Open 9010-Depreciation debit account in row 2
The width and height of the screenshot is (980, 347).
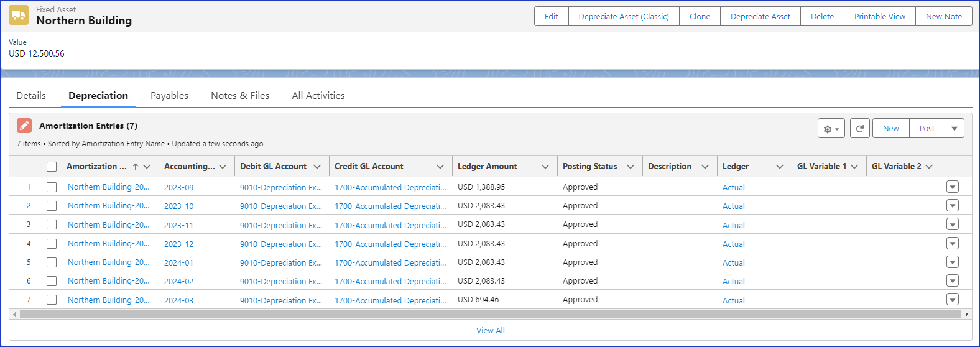(281, 206)
